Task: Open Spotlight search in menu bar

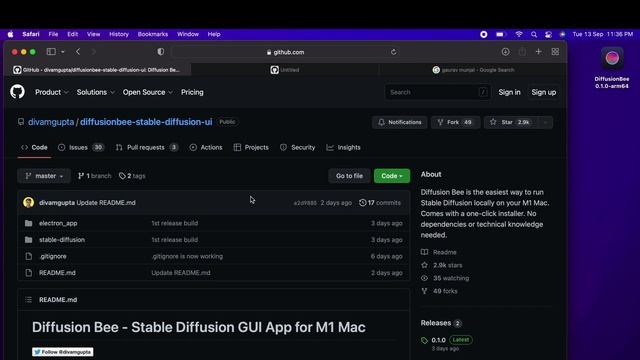Action: coord(534,34)
